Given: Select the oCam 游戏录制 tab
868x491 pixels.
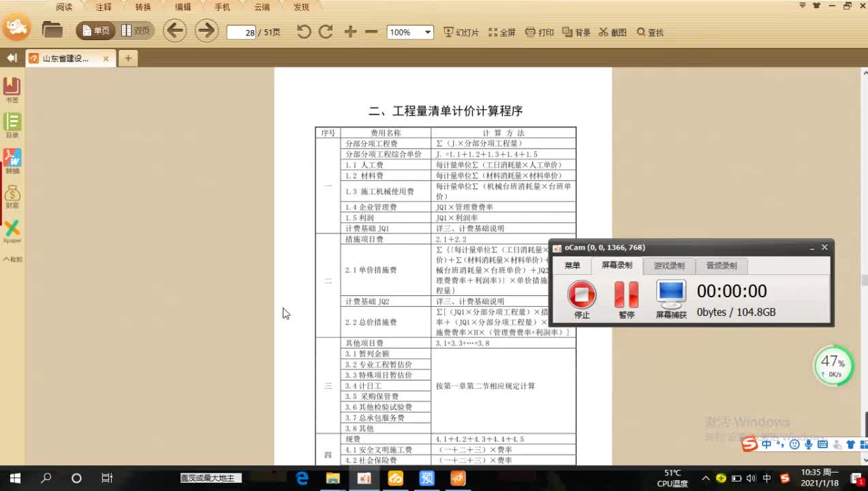Looking at the screenshot, I should (x=669, y=266).
